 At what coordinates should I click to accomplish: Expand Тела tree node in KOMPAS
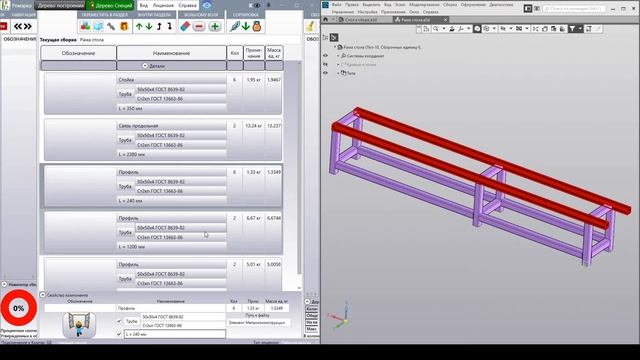coord(338,73)
